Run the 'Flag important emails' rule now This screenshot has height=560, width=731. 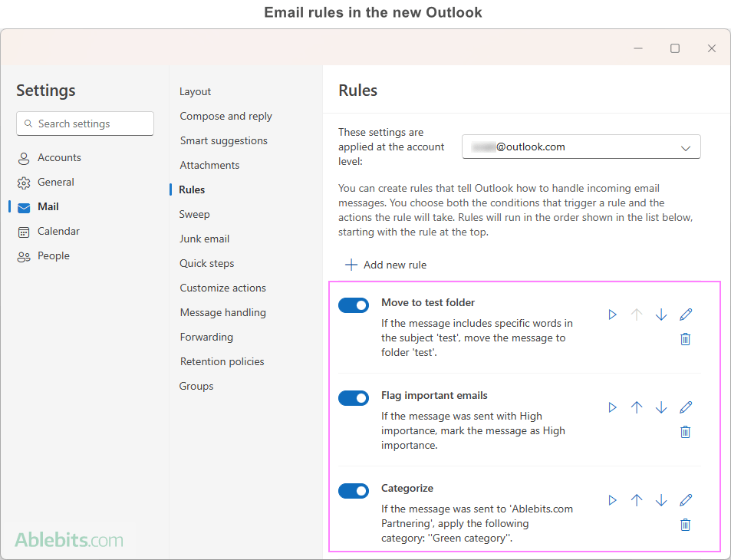click(613, 407)
